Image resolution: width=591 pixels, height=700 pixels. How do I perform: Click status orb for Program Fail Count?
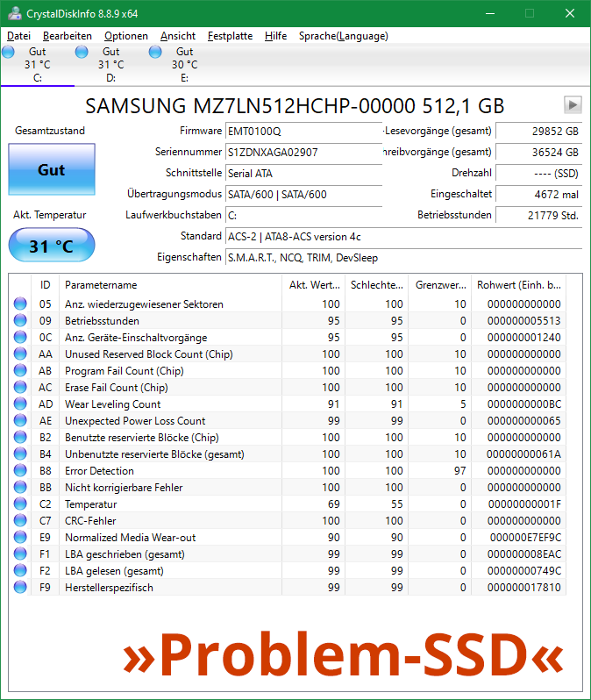[x=20, y=370]
